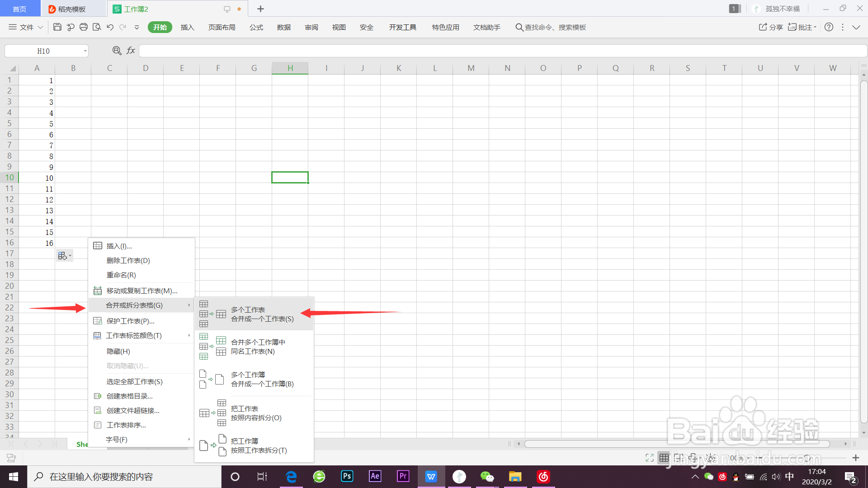This screenshot has height=488, width=868.
Task: Open the 插入 ribbon tab
Action: tap(187, 27)
